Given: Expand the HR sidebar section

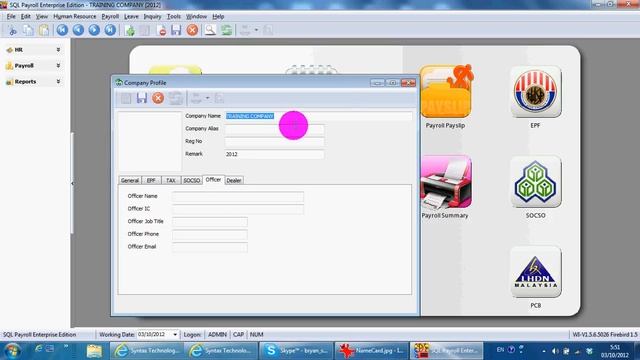Looking at the screenshot, I should point(33,50).
